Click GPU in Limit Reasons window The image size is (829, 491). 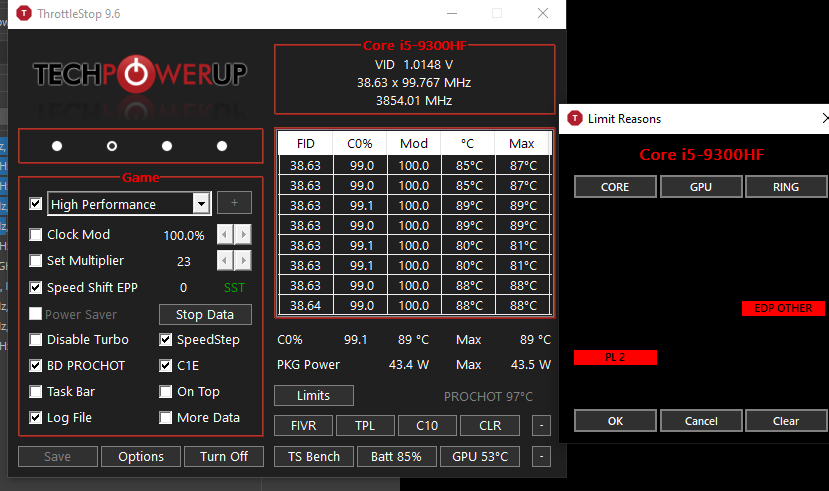(701, 187)
